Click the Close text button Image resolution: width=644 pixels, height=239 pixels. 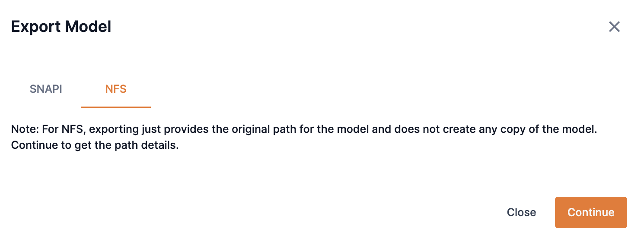pos(521,212)
